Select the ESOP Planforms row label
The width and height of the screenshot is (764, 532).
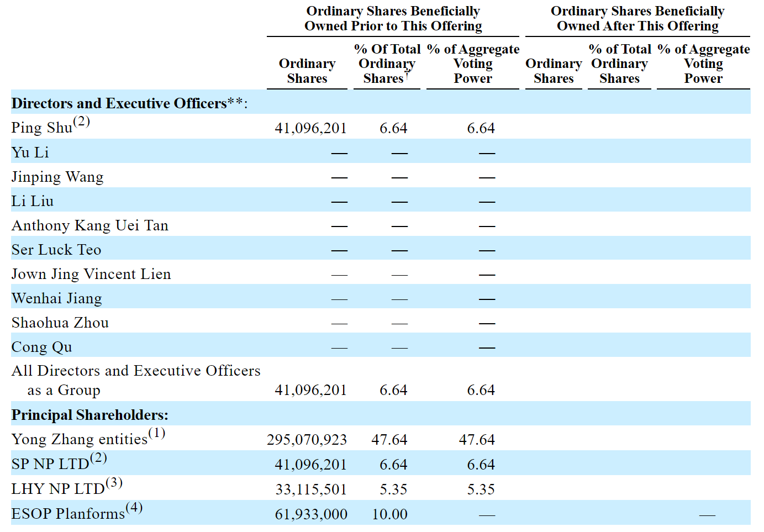click(68, 514)
